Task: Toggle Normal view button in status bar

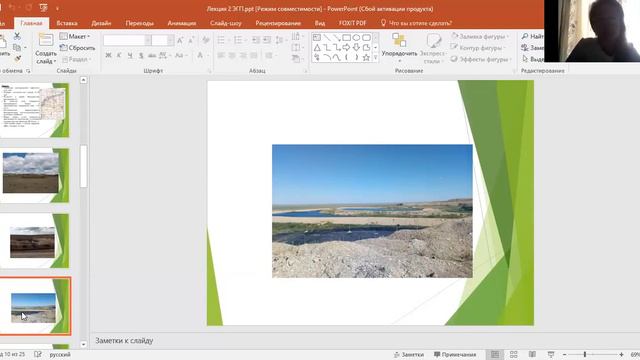Action: point(495,354)
